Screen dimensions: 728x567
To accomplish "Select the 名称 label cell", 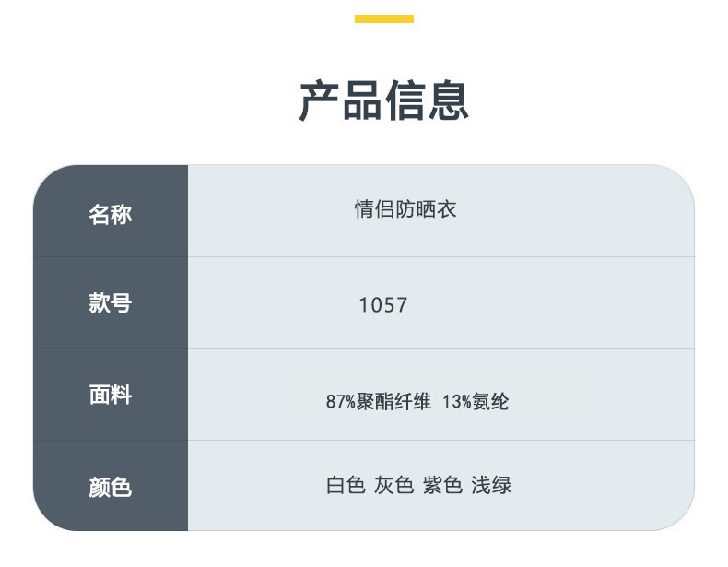I will (x=111, y=214).
